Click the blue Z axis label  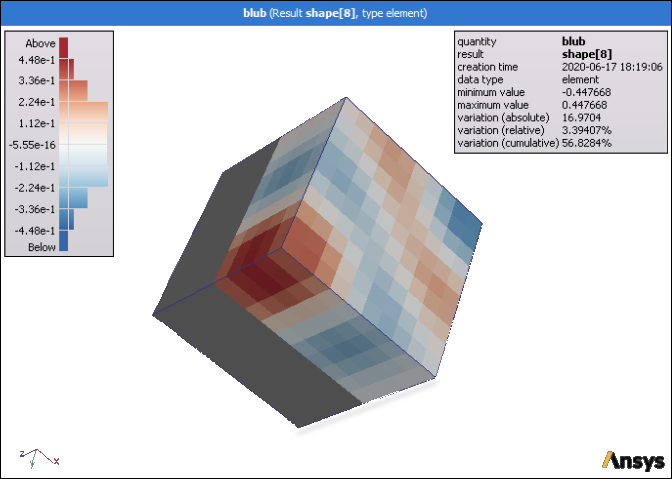(x=22, y=453)
